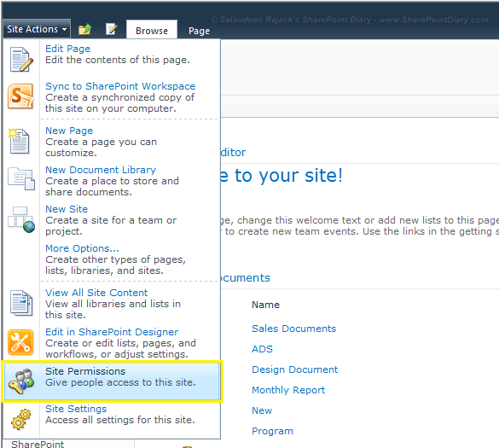Image resolution: width=499 pixels, height=448 pixels.
Task: Click the 'to your site!' welcome heading
Action: pyautogui.click(x=281, y=176)
